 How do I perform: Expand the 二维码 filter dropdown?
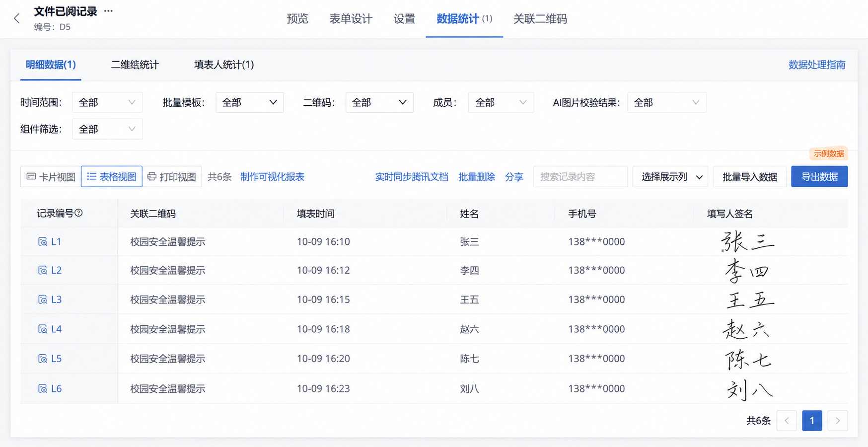379,102
